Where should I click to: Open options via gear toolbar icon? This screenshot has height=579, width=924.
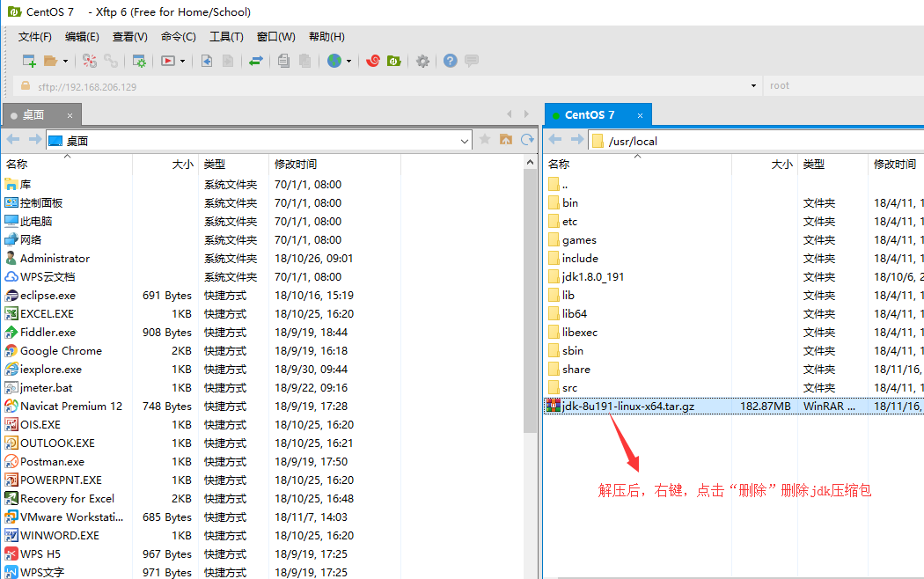(x=422, y=61)
